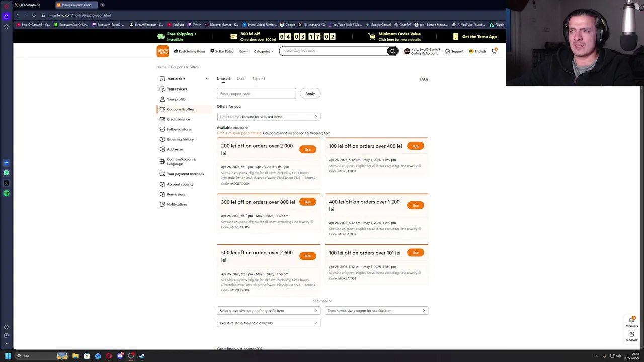Image resolution: width=644 pixels, height=362 pixels.
Task: Click the Apply coupon button
Action: click(x=310, y=93)
